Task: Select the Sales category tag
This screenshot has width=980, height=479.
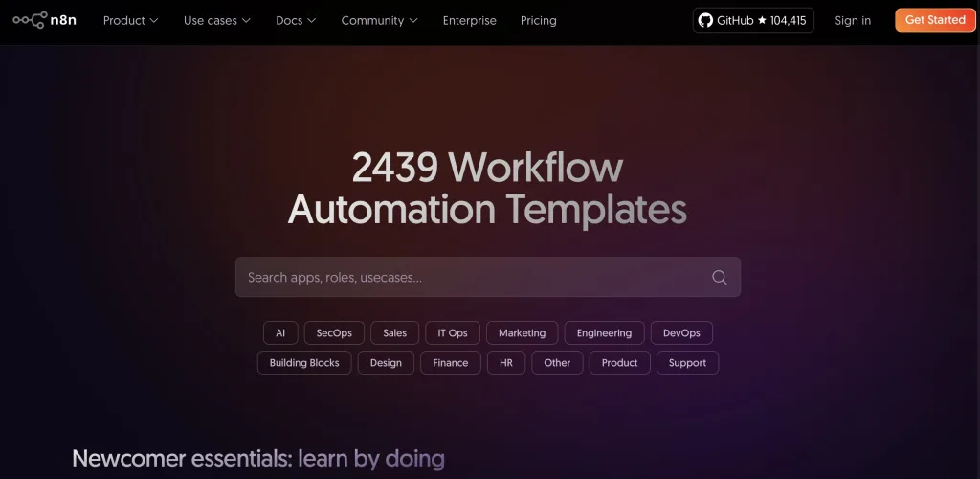Action: coord(394,332)
